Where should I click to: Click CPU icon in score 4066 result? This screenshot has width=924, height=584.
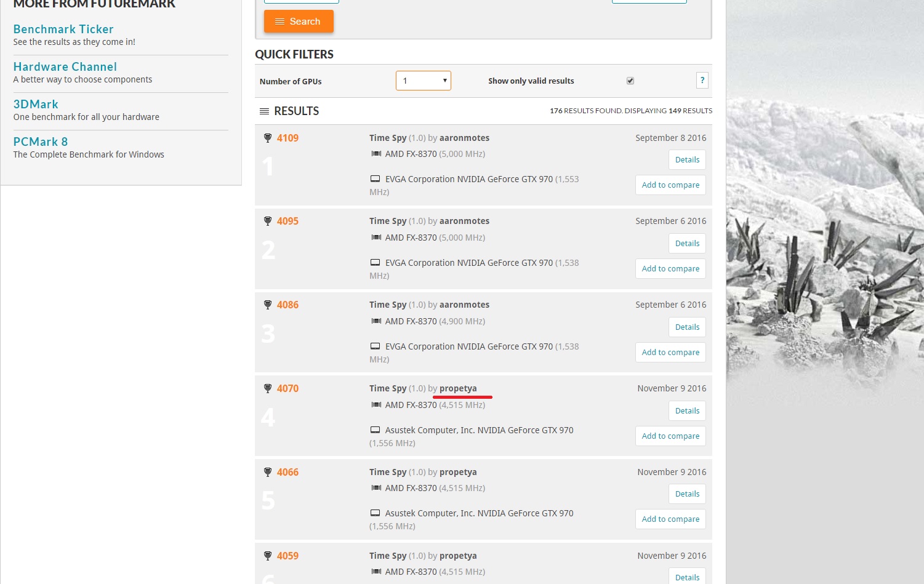click(x=376, y=488)
